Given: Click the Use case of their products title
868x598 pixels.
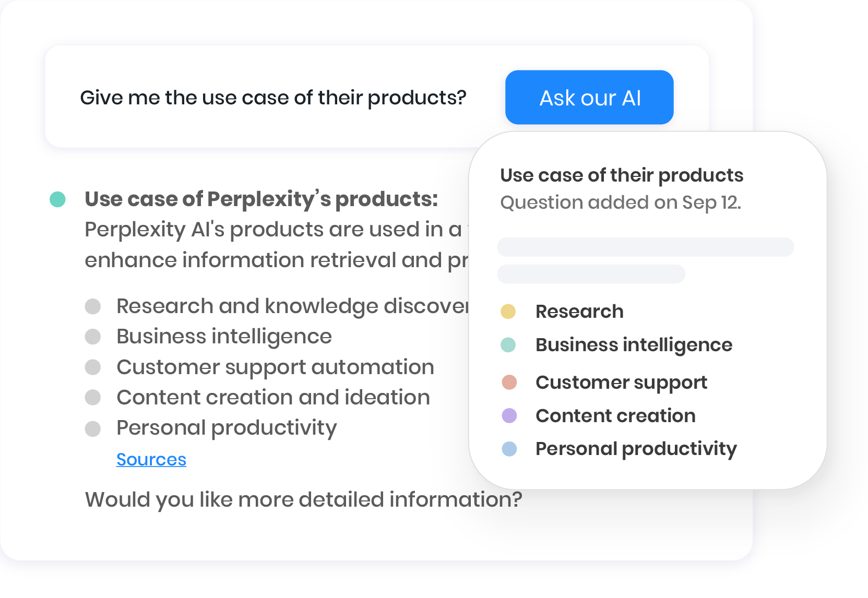Looking at the screenshot, I should [x=621, y=175].
